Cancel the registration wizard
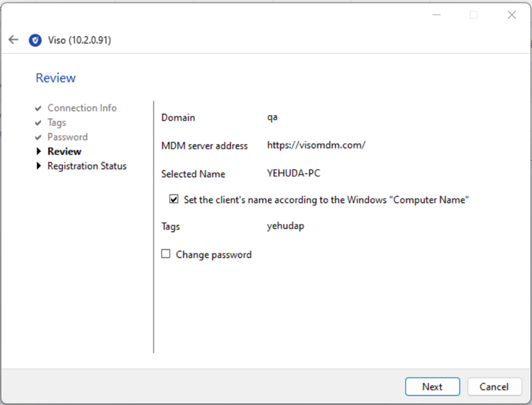This screenshot has width=532, height=405. point(494,386)
